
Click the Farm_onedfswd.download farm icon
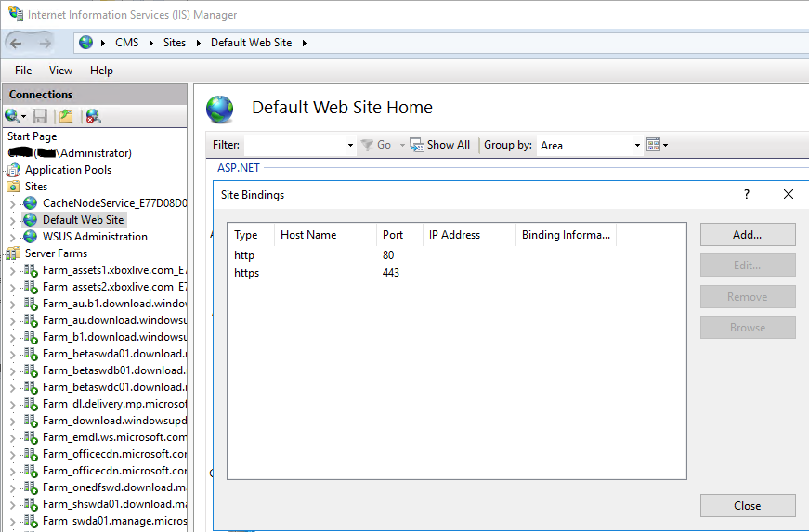click(x=31, y=487)
